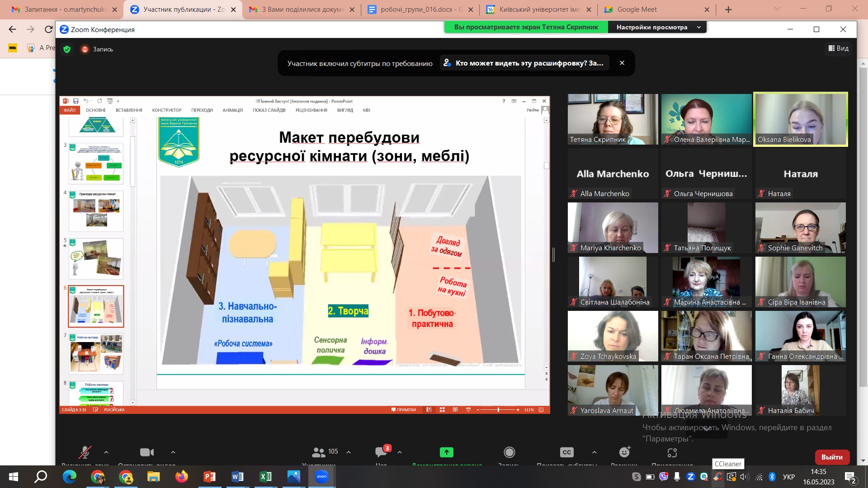Dismiss the subtitles notification banner

[x=622, y=63]
